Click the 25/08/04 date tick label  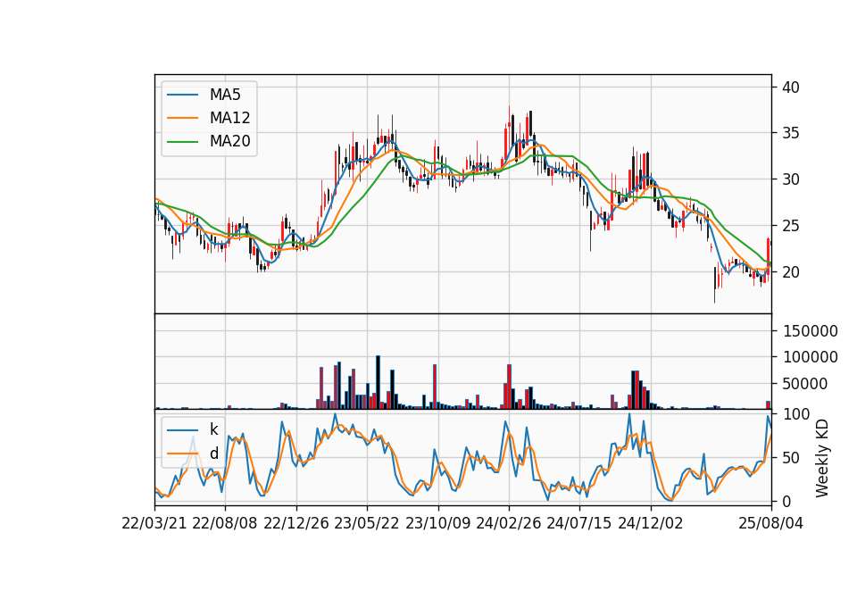click(771, 523)
